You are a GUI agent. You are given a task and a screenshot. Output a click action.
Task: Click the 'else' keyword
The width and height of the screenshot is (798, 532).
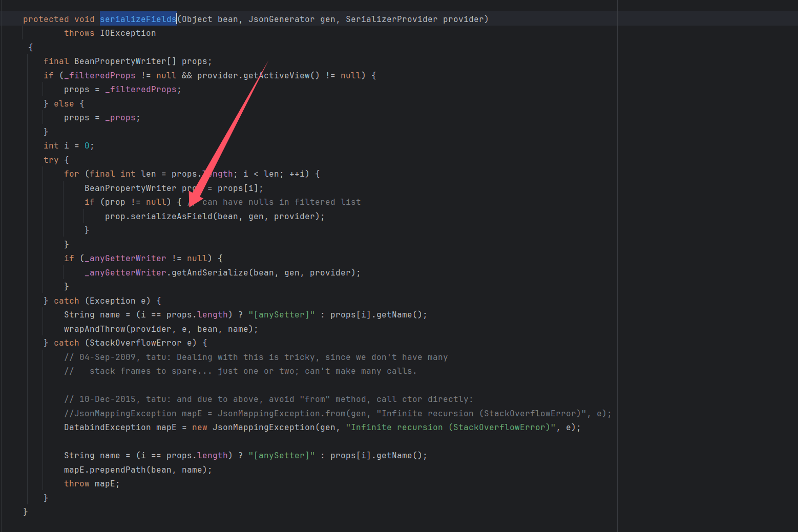click(64, 103)
